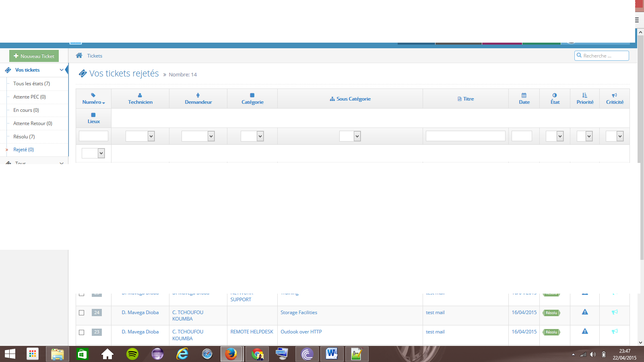Image resolution: width=644 pixels, height=362 pixels.
Task: Open the Sous Catégorie filter dropdown
Action: point(350,136)
